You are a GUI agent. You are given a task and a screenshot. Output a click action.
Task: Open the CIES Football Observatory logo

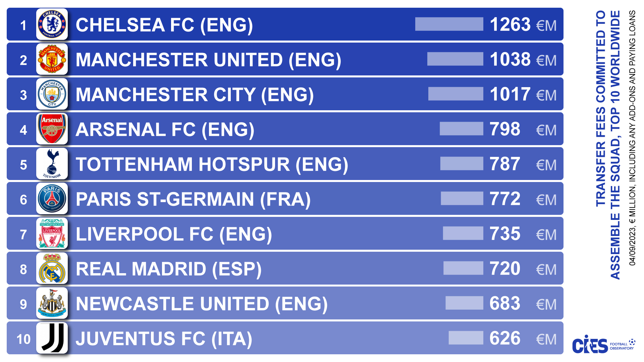[x=603, y=345]
